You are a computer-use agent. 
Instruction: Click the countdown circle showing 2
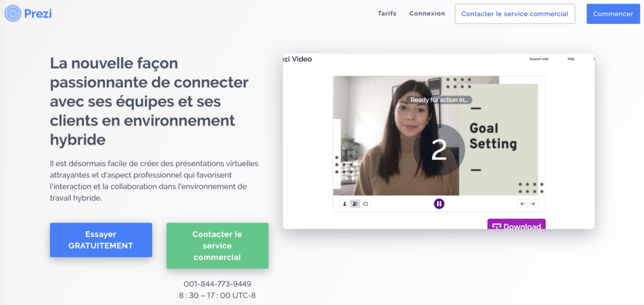439,150
